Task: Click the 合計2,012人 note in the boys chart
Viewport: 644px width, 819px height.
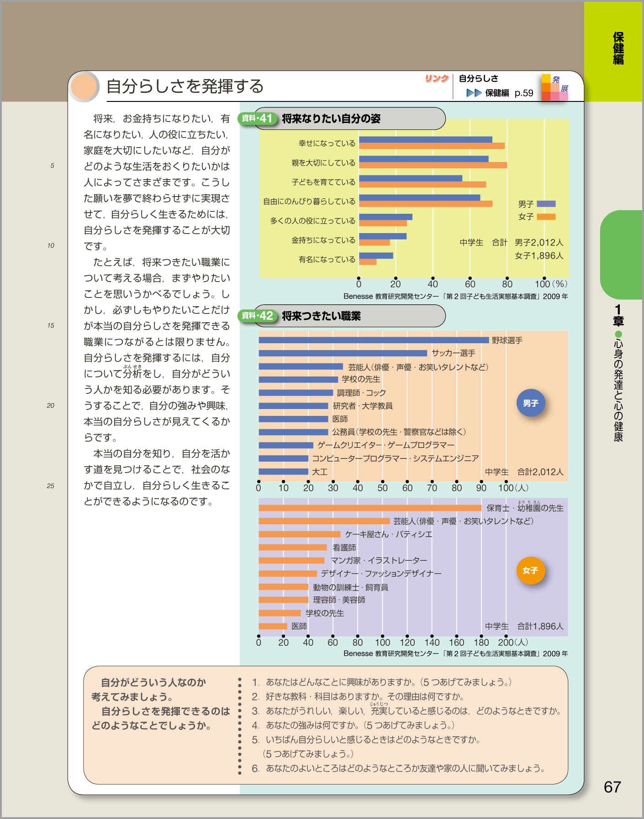Action: (540, 472)
